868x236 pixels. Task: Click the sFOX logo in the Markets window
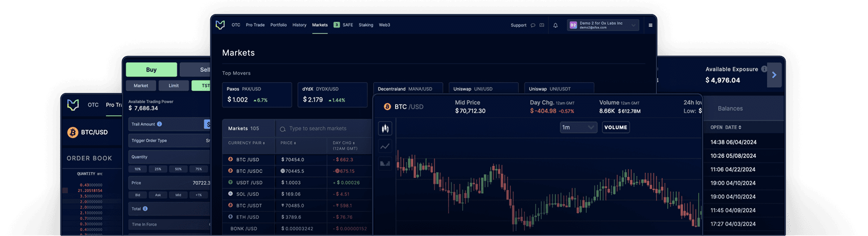(x=220, y=25)
